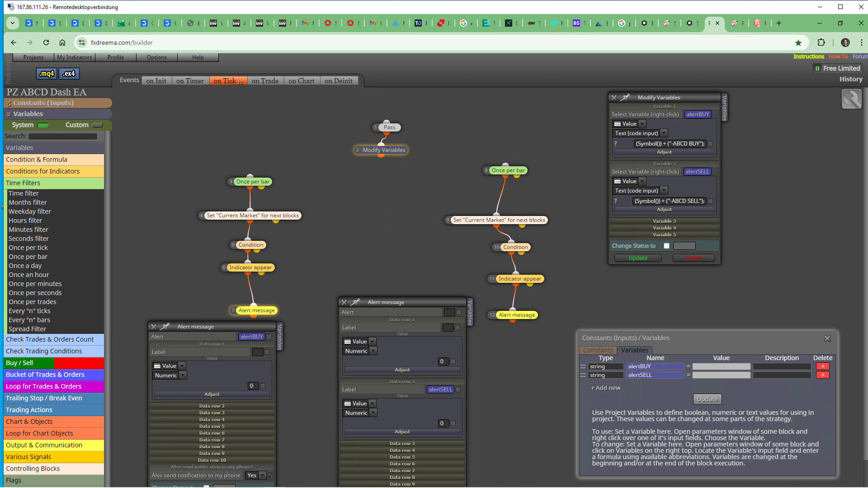The width and height of the screenshot is (868, 488).
Task: Bookmark this page with the star icon
Action: (798, 42)
